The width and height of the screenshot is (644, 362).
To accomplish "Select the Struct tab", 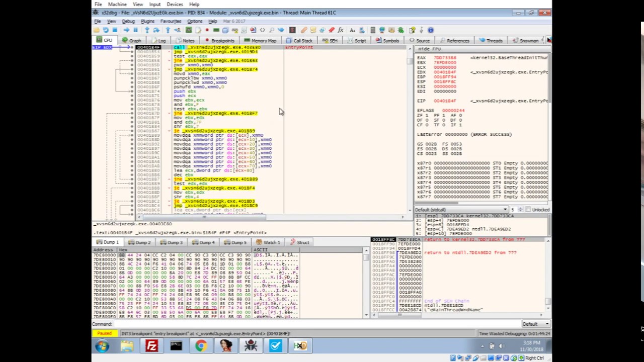I will pos(300,242).
